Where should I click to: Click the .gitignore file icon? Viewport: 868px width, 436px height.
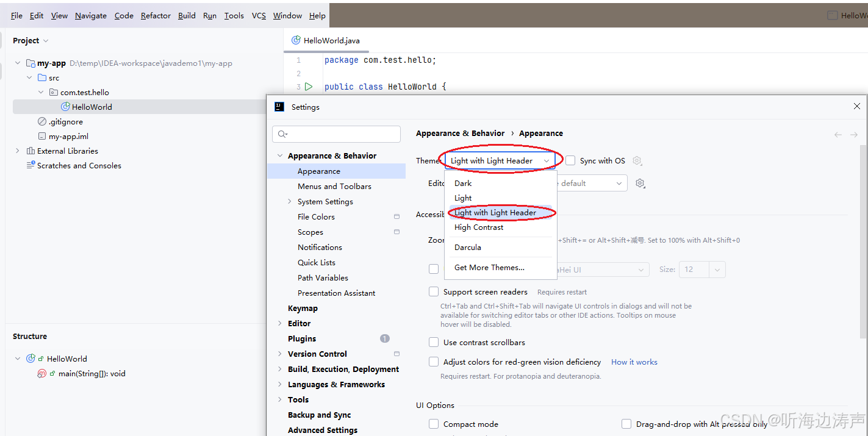tap(42, 121)
